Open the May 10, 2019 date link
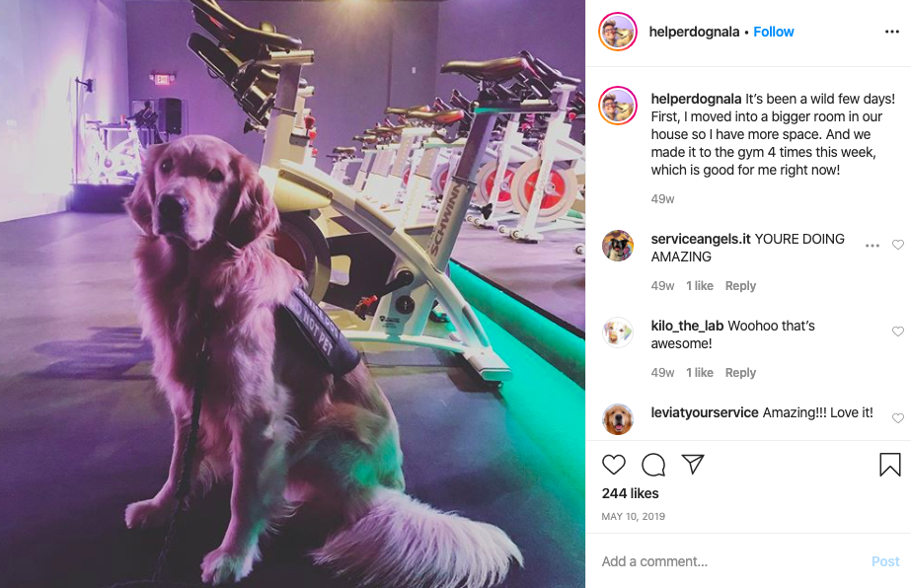 (634, 517)
